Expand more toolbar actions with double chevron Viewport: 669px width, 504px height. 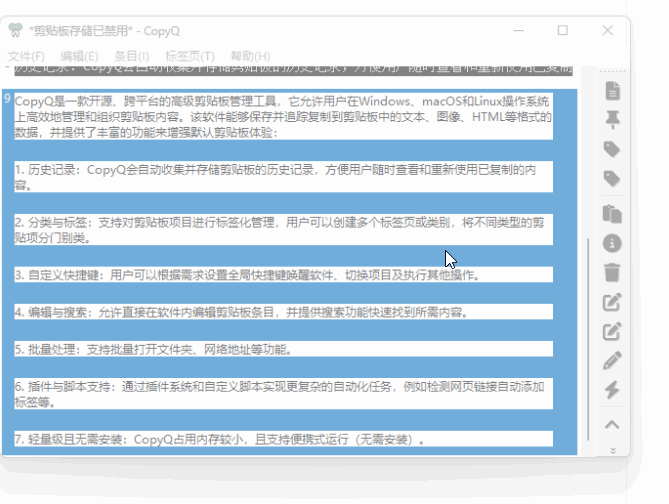pyautogui.click(x=613, y=451)
